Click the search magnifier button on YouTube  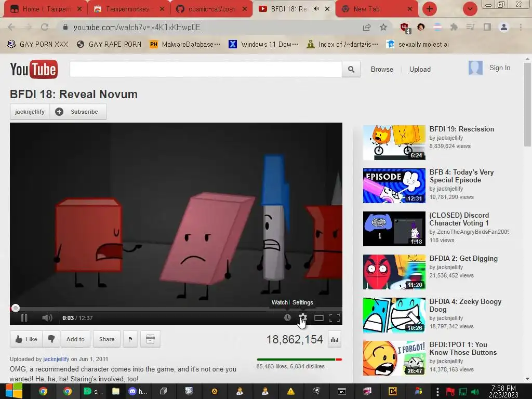(x=351, y=69)
